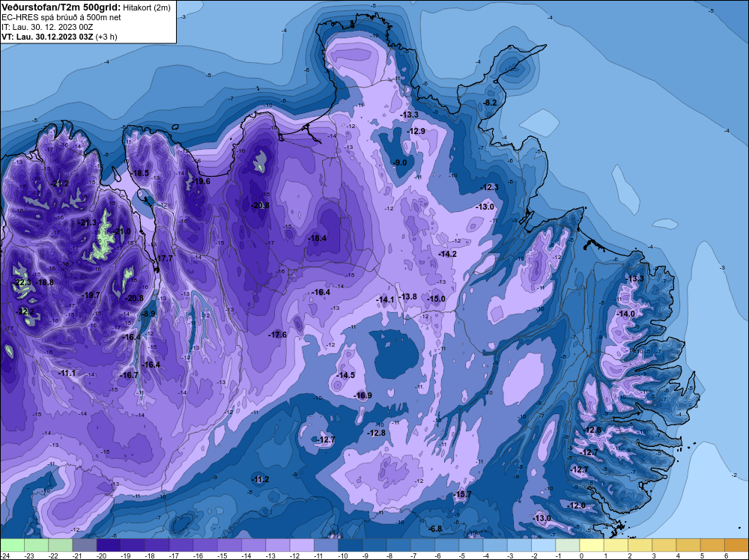Click the -24 legend color swatch

point(13,545)
